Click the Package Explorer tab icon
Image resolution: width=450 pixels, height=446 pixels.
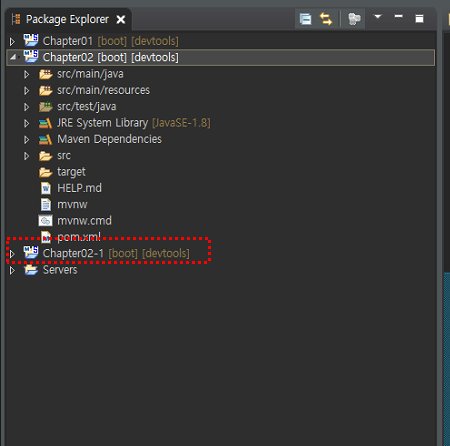[x=16, y=19]
